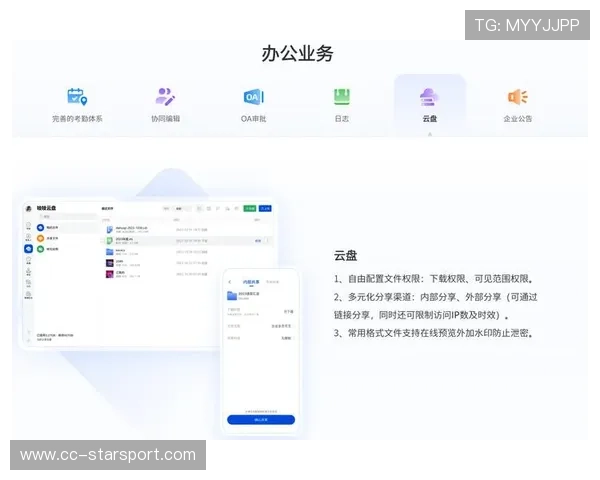Select the 完善的考勤体系 tab
This screenshot has height=480, width=600.
[77, 105]
